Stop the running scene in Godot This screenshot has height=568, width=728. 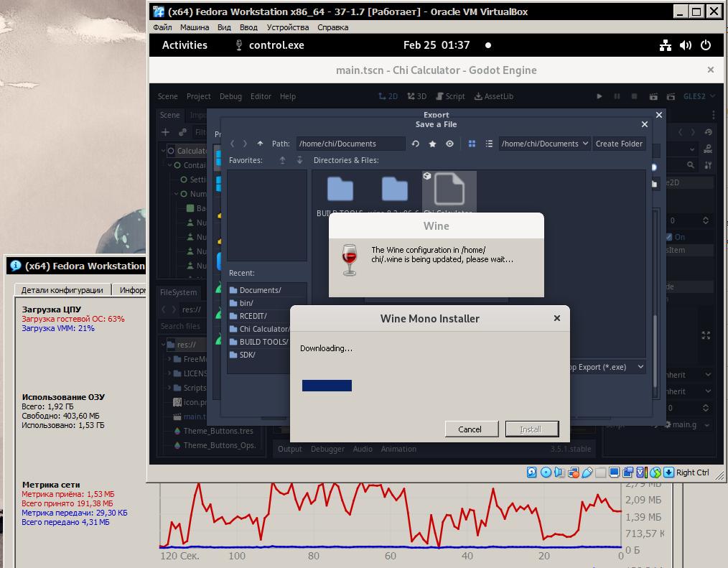pyautogui.click(x=634, y=97)
